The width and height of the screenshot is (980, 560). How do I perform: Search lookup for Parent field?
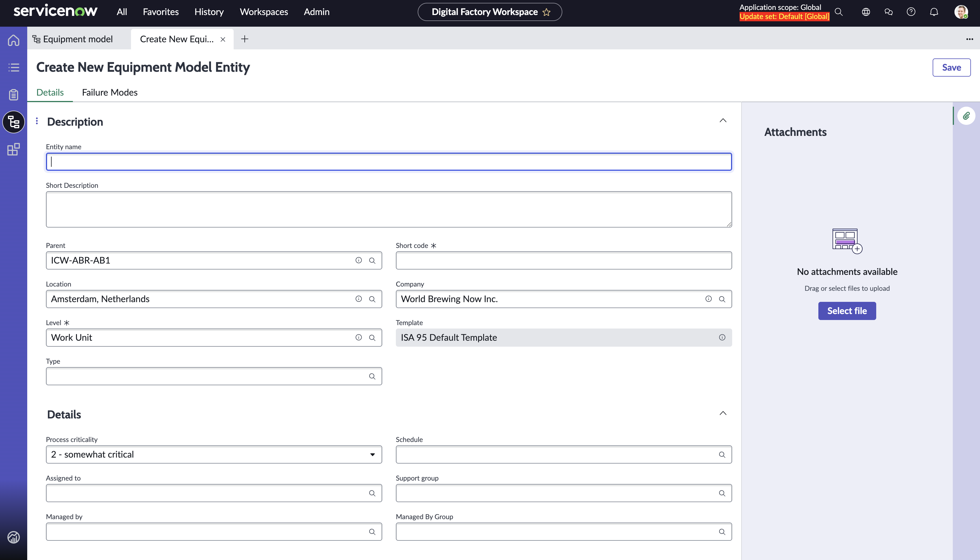(x=372, y=260)
